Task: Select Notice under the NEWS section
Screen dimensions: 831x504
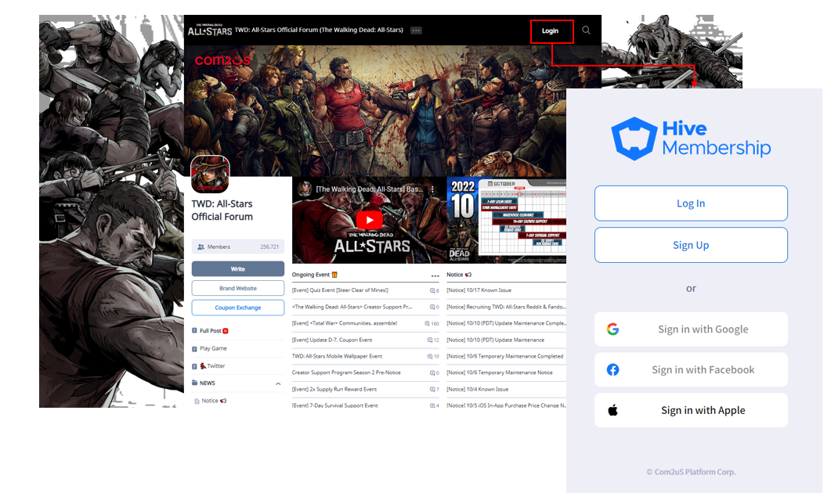Action: pyautogui.click(x=211, y=401)
